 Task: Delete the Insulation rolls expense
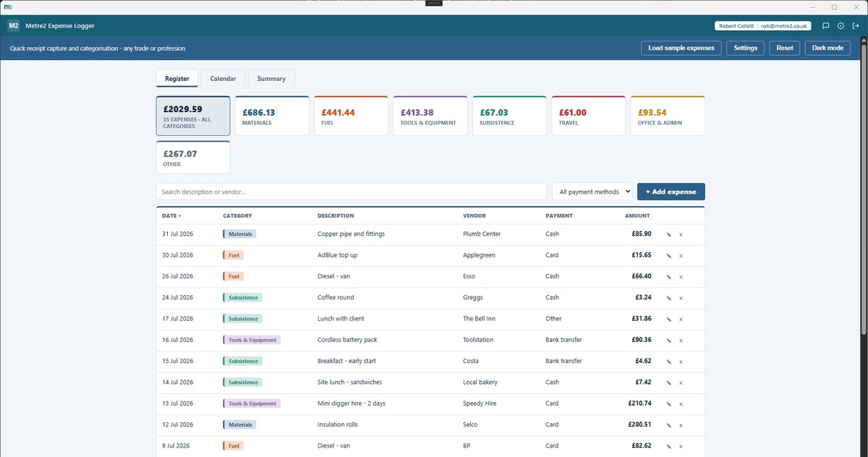(681, 424)
